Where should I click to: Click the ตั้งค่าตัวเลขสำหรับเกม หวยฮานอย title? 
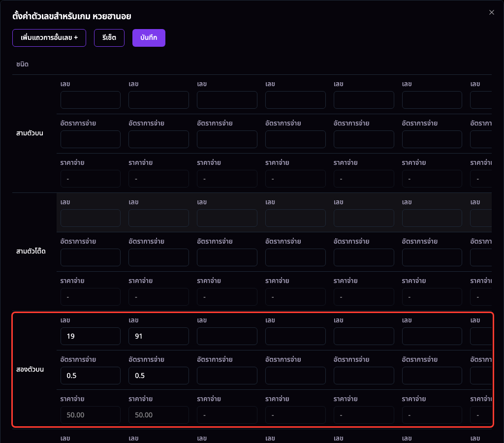[x=72, y=16]
